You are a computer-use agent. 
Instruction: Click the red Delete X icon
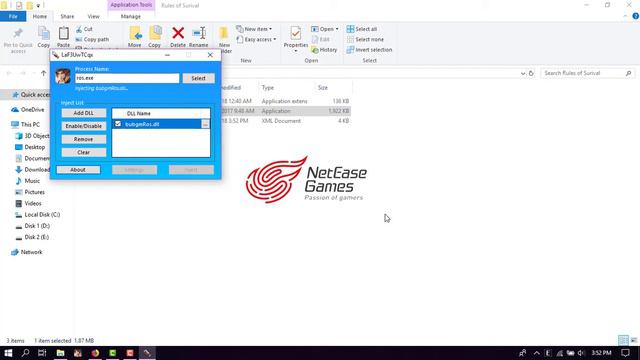click(x=178, y=33)
